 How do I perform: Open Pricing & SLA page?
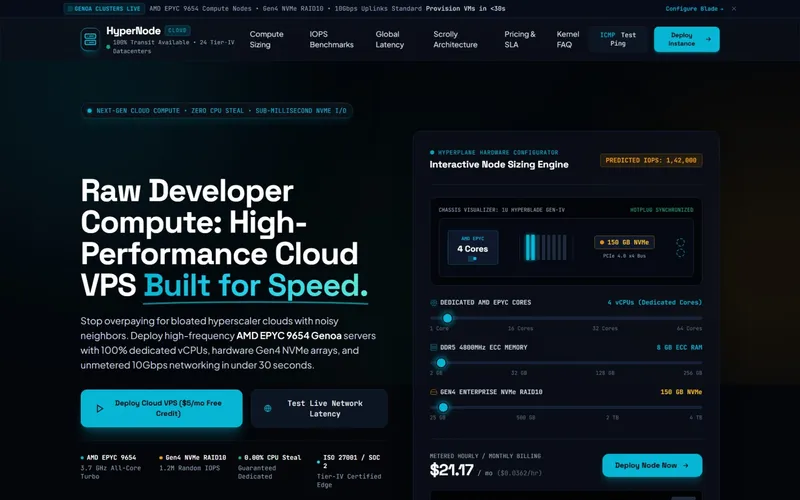(x=519, y=39)
